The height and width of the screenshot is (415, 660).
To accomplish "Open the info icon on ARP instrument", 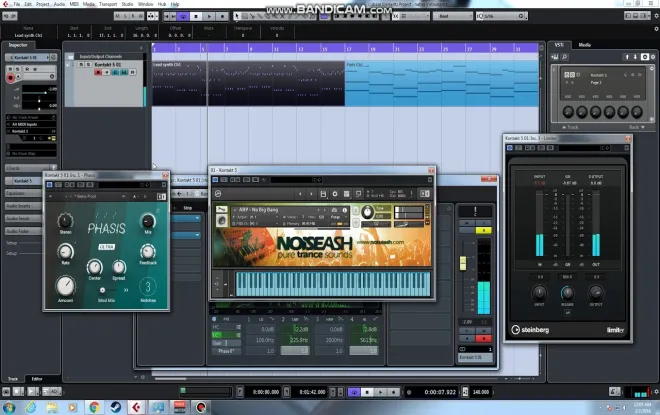I will point(344,210).
